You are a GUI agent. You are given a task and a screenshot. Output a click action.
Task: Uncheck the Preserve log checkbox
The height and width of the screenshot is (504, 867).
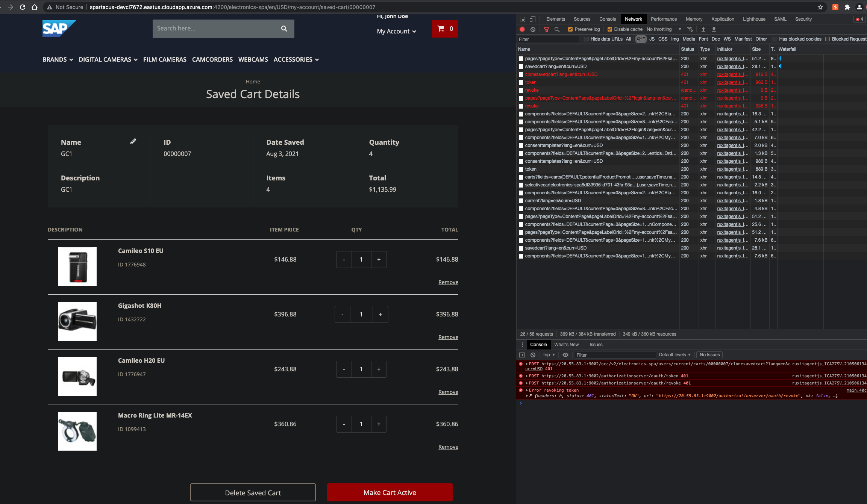pos(570,29)
